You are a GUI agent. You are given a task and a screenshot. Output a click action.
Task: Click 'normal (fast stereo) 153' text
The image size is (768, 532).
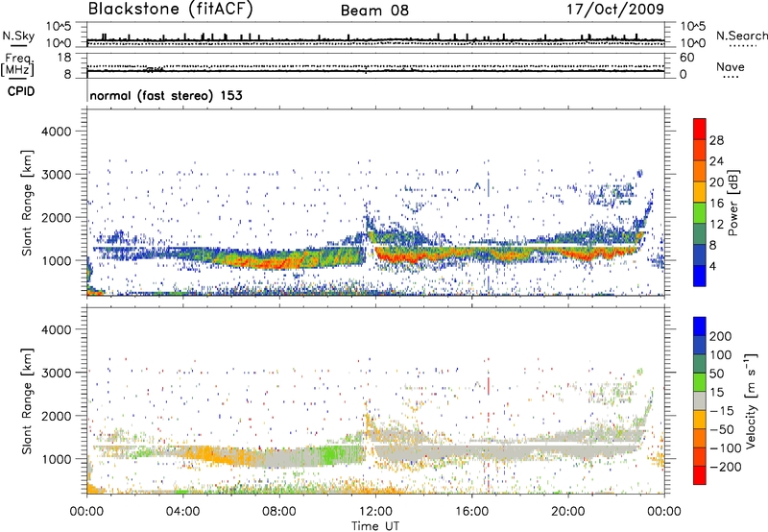coord(166,95)
